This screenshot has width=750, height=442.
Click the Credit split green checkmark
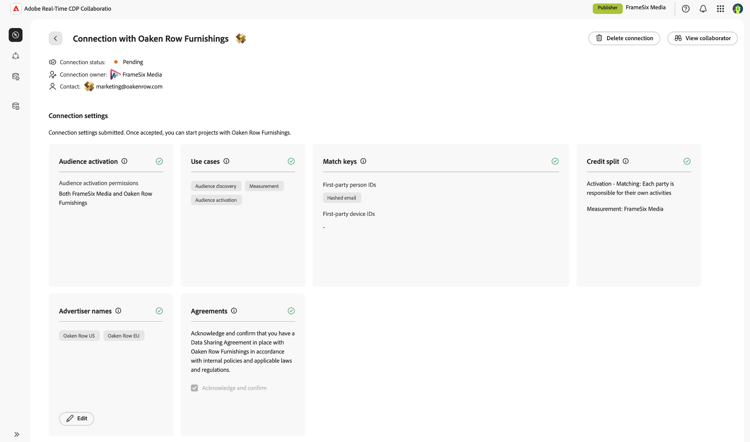[687, 161]
